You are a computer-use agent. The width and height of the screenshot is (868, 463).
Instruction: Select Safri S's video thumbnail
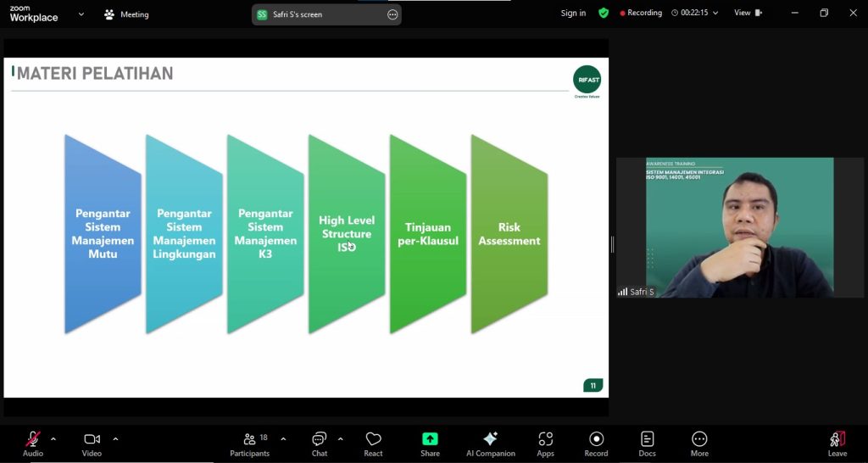[x=739, y=227]
